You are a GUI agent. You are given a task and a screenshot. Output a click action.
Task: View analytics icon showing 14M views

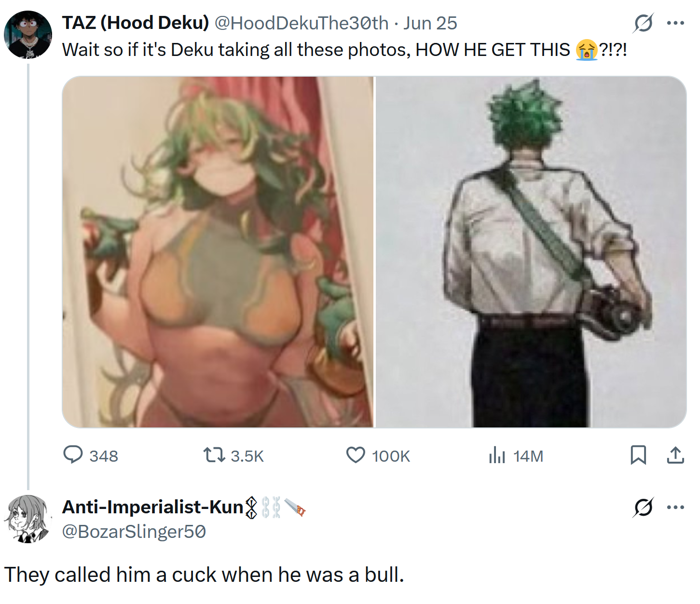pos(516,455)
